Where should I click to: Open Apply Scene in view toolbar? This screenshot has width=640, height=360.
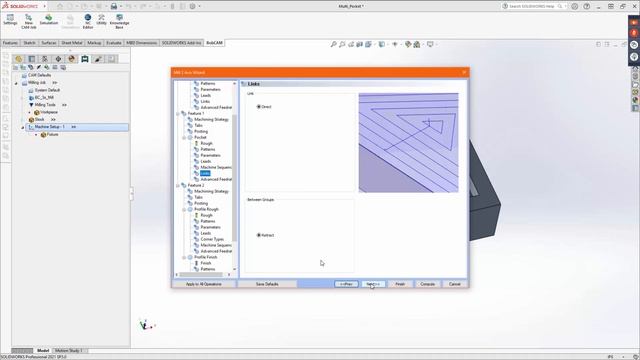417,44
